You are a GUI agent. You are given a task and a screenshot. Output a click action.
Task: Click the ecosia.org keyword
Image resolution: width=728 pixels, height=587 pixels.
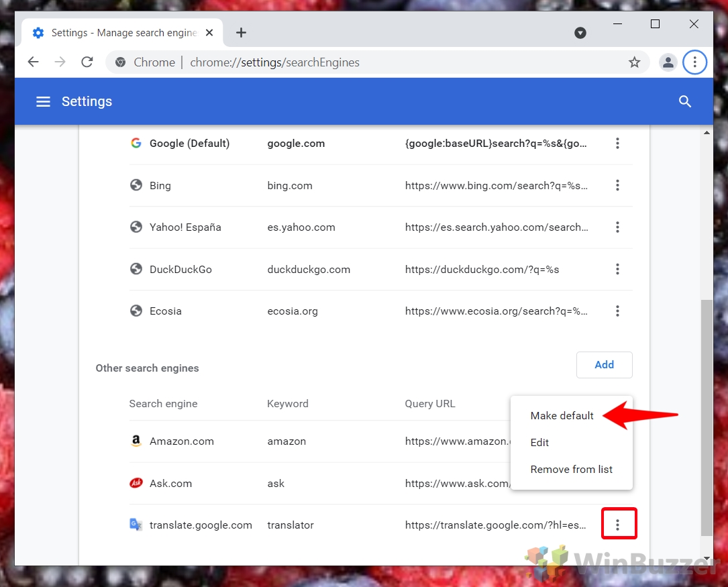[x=293, y=311]
